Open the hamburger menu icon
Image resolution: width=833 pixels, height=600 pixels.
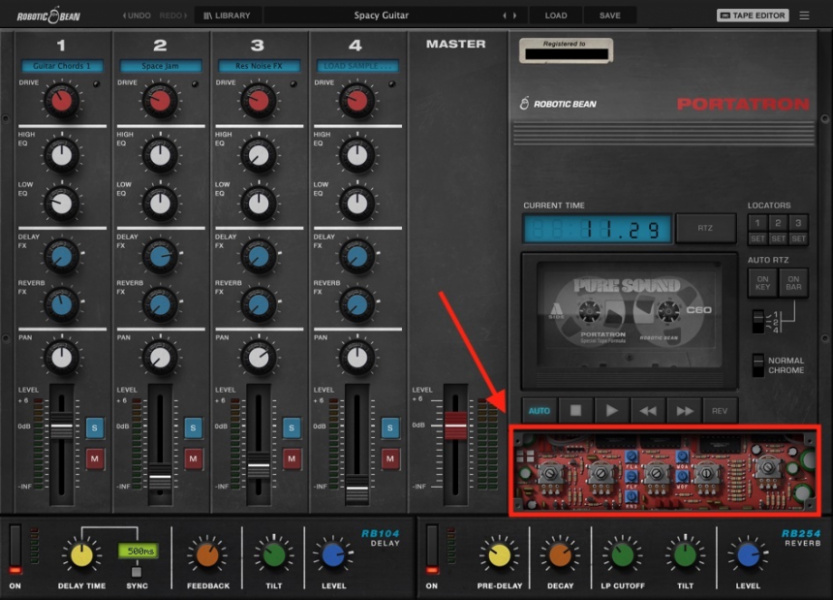pyautogui.click(x=804, y=15)
